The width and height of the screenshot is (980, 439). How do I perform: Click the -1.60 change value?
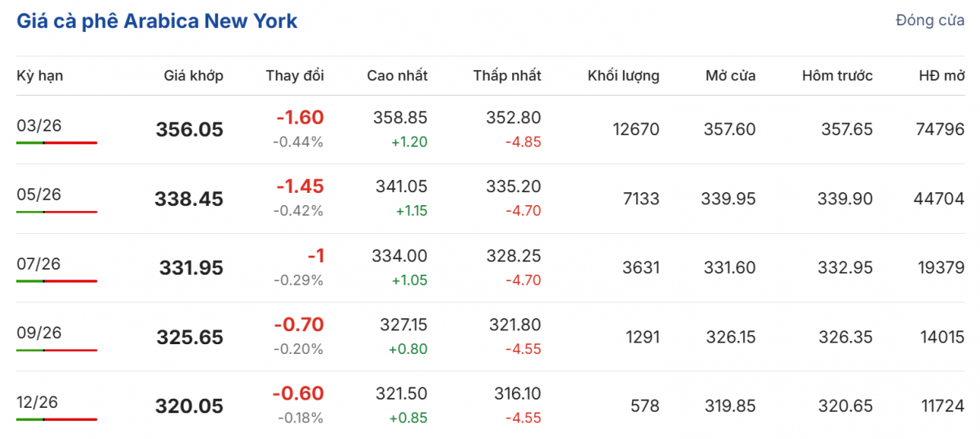(x=300, y=118)
